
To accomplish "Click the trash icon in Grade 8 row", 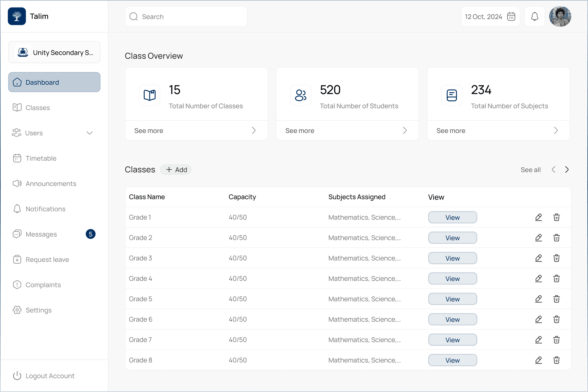I will [x=556, y=360].
